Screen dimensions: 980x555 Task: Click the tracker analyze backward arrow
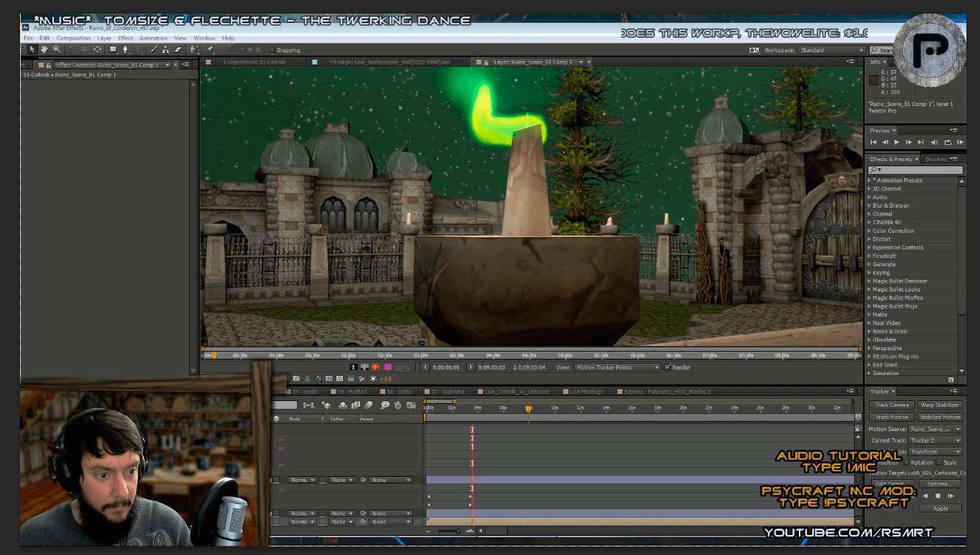pos(925,496)
